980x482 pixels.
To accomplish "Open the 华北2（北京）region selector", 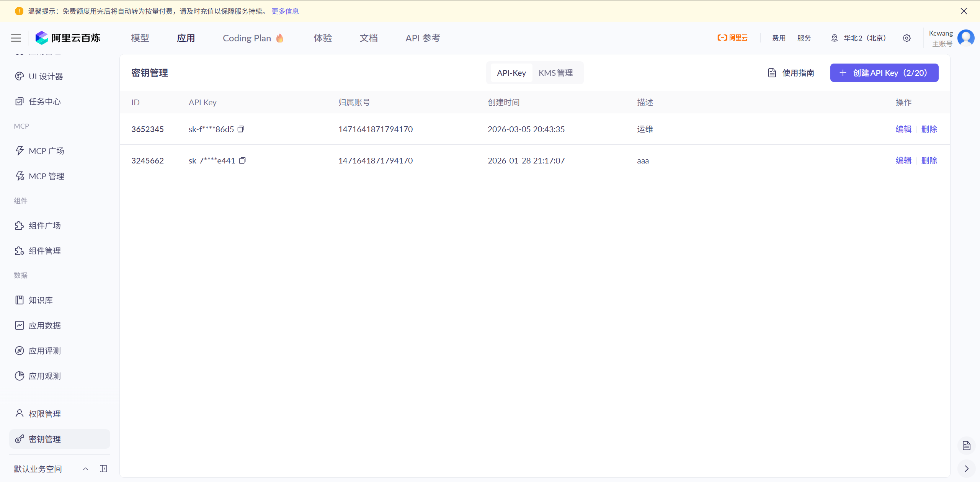I will pyautogui.click(x=858, y=38).
